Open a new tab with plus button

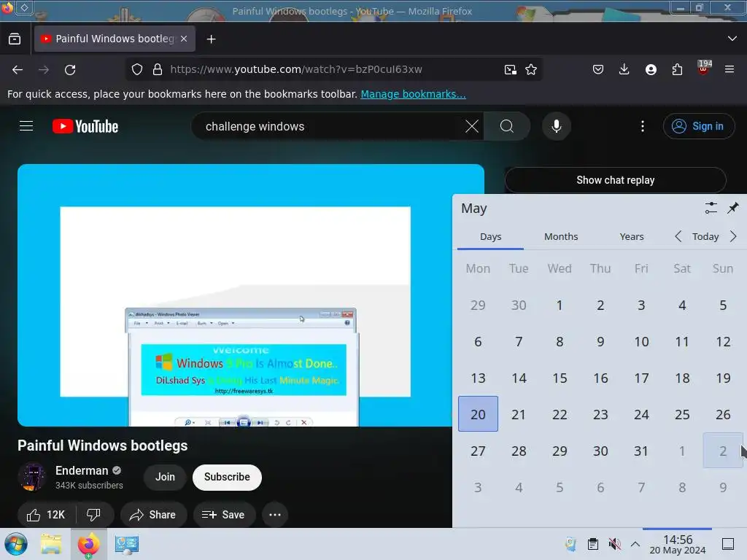coord(211,39)
